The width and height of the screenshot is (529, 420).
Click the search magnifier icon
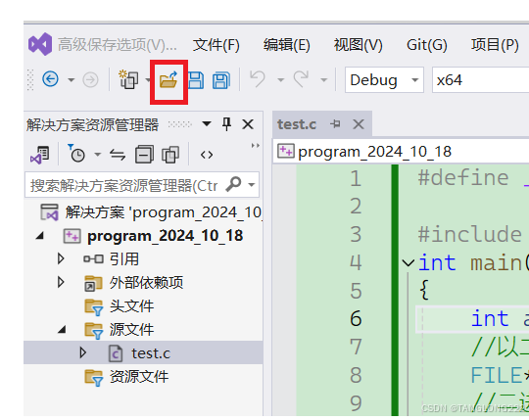coord(233,184)
